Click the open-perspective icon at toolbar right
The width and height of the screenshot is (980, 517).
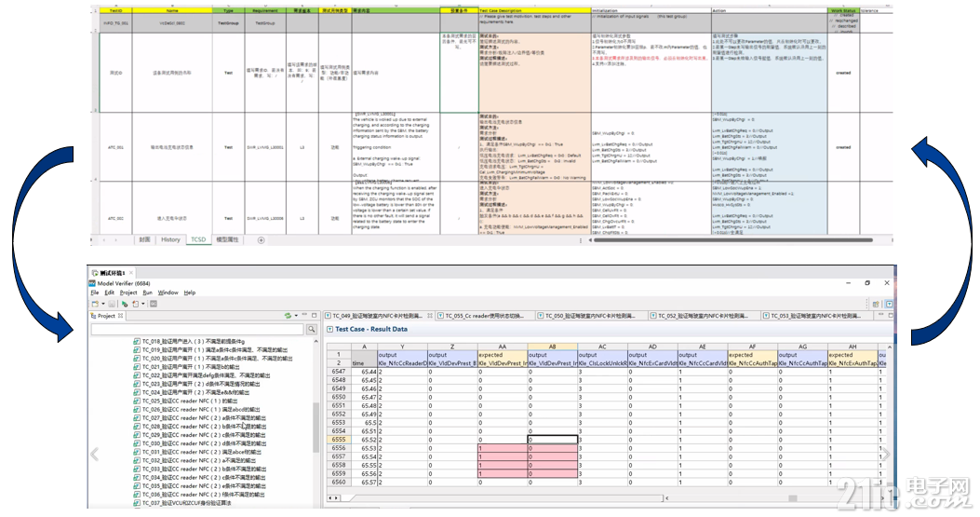[876, 305]
